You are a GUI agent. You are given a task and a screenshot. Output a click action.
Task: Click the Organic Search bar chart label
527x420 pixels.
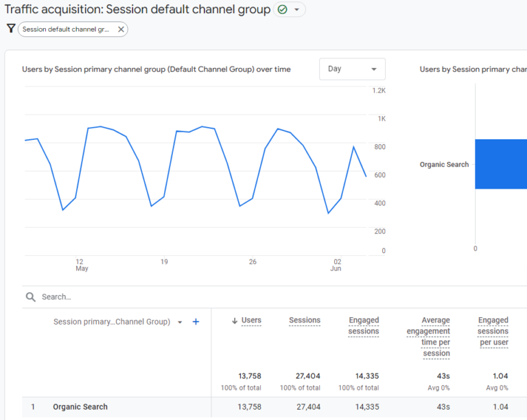(x=444, y=165)
